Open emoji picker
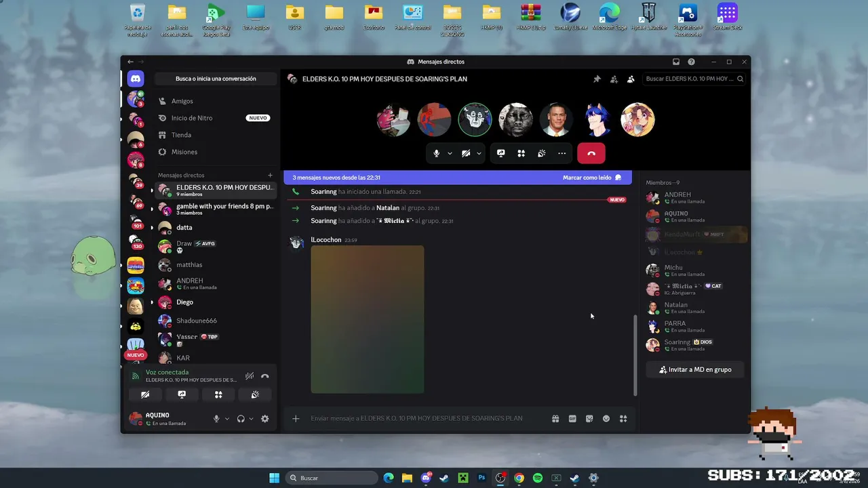Screen dimensions: 868x488 pyautogui.click(x=606, y=419)
